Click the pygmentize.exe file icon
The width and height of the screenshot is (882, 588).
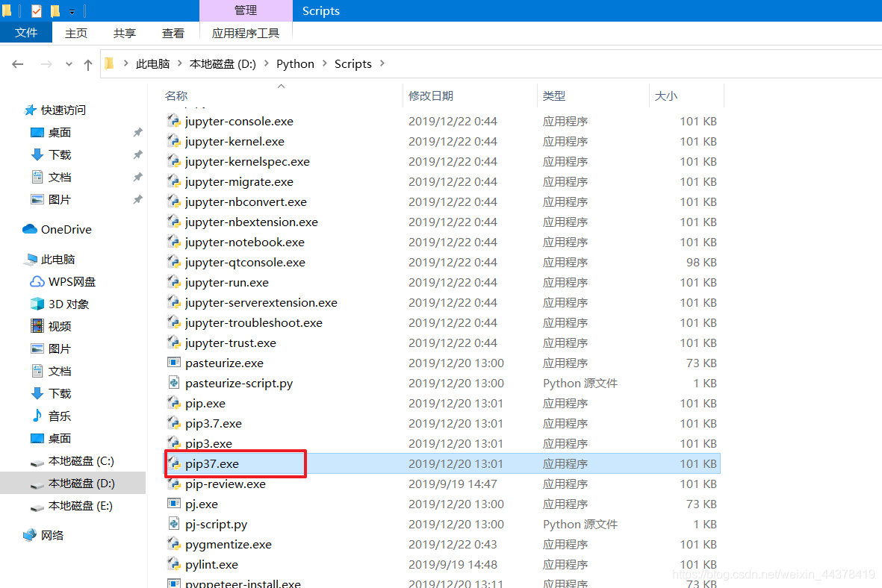click(174, 544)
